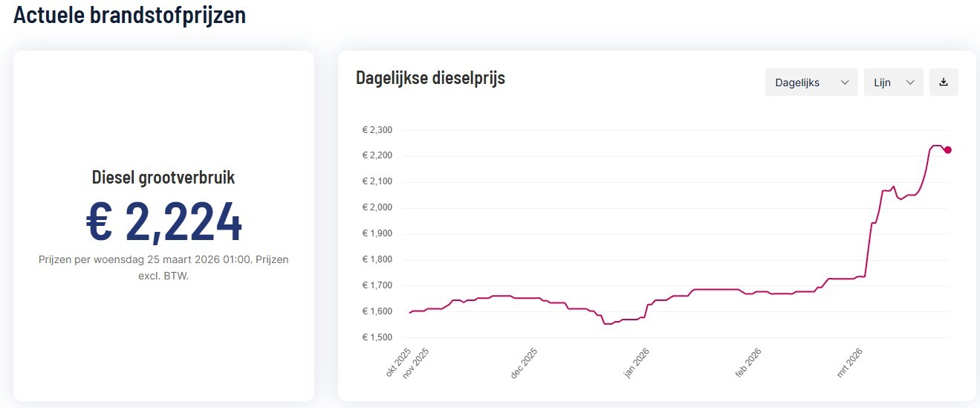
Task: Click the € 1,700 y-axis label
Action: (x=377, y=285)
